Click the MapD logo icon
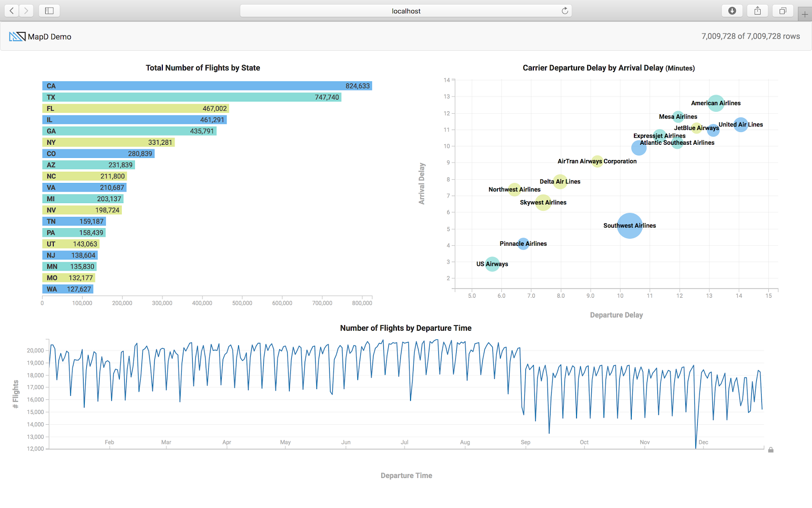Screen dimensions: 812x508 coord(17,37)
